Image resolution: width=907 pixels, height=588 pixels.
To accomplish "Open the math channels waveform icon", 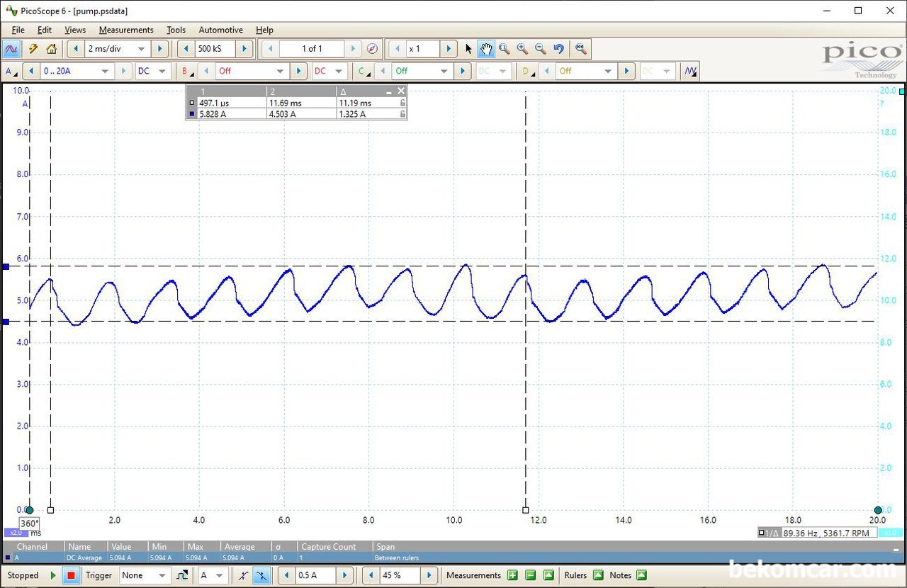I will (x=689, y=71).
